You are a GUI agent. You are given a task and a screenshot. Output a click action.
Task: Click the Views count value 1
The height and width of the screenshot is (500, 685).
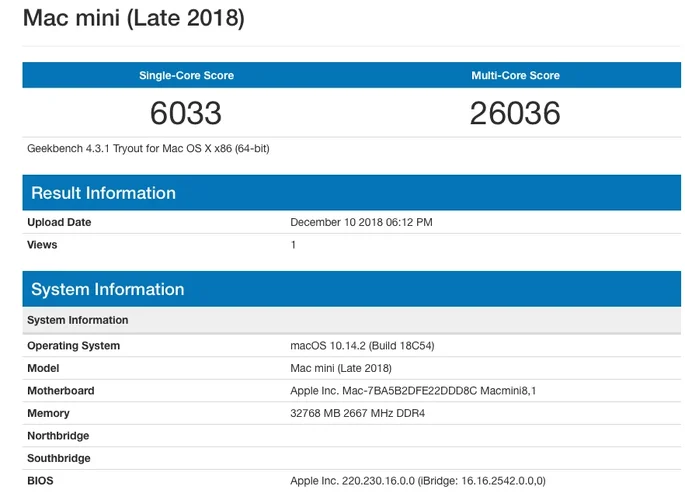(293, 245)
